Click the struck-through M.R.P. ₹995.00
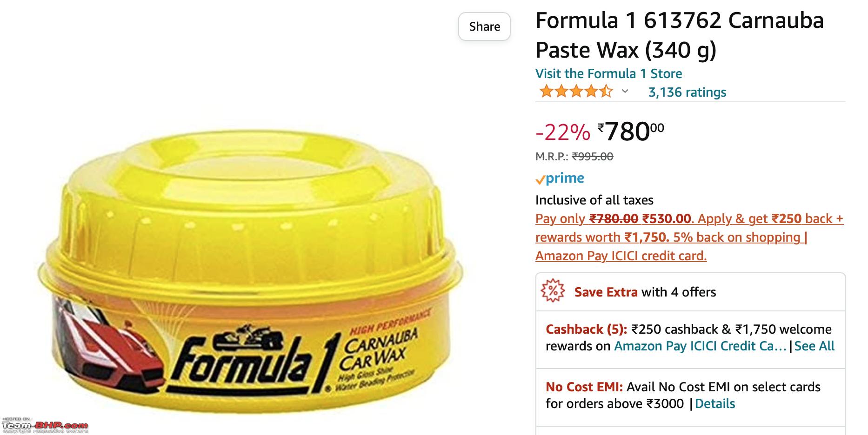 (x=592, y=156)
